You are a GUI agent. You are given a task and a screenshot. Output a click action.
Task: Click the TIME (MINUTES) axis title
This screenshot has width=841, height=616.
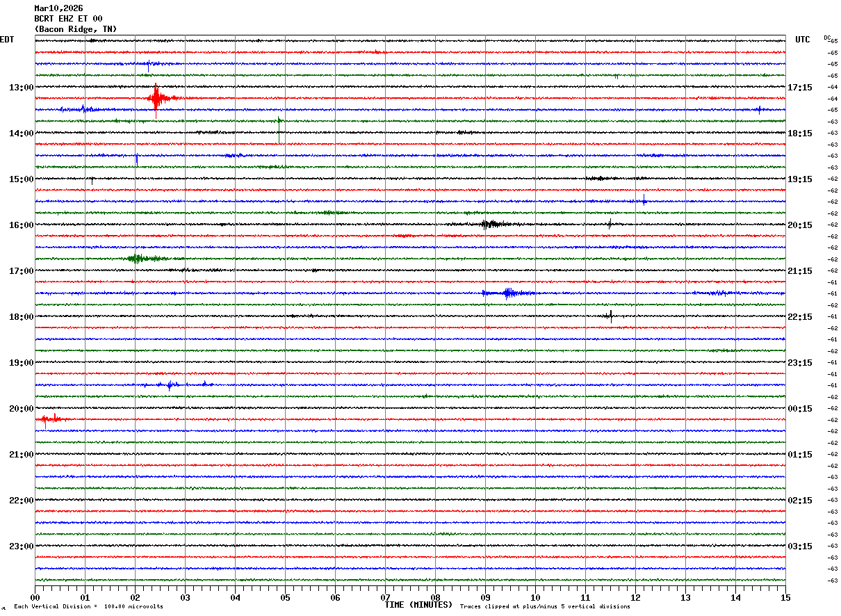coord(418,605)
